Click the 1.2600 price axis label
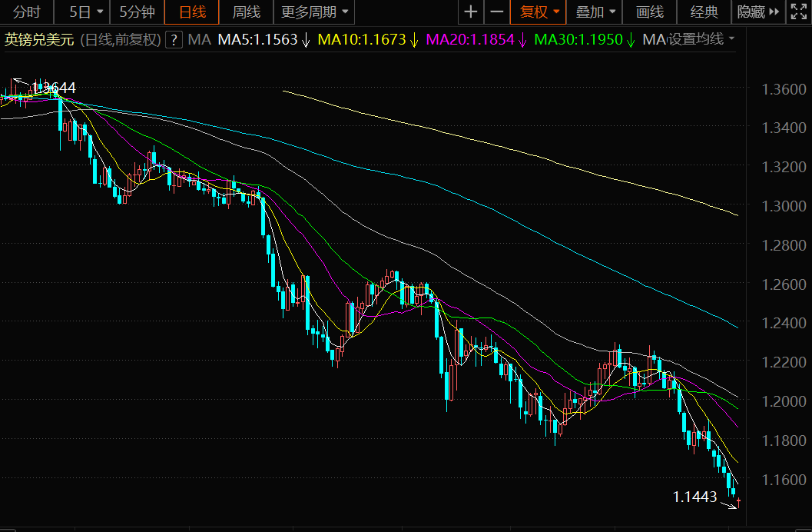This screenshot has width=812, height=532. coord(784,284)
